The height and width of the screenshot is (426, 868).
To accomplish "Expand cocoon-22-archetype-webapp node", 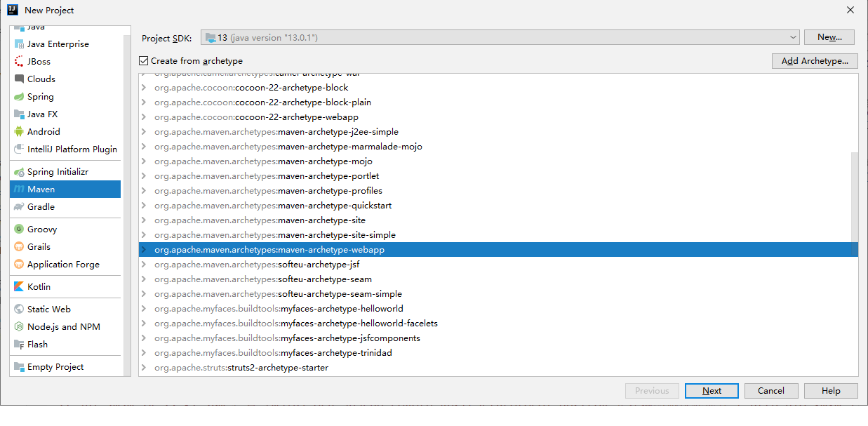I will click(x=144, y=117).
